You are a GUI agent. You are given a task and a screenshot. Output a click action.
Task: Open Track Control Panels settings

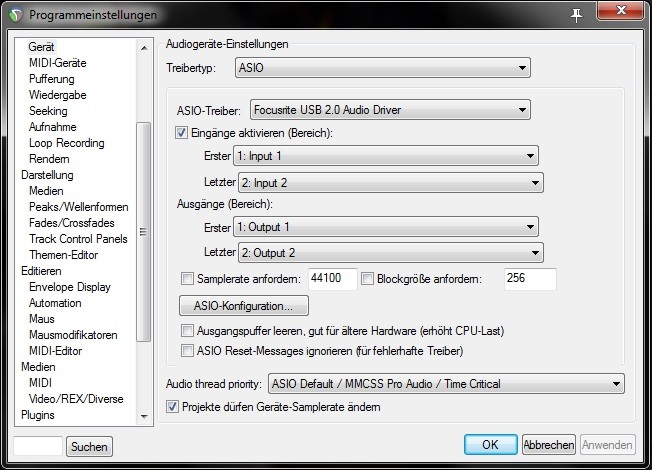click(x=78, y=239)
